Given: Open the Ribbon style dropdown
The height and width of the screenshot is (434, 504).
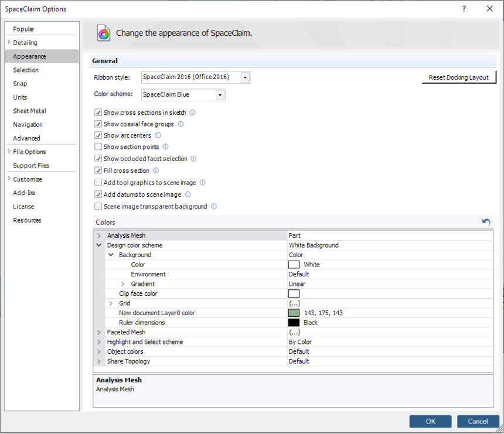Looking at the screenshot, I should 245,77.
